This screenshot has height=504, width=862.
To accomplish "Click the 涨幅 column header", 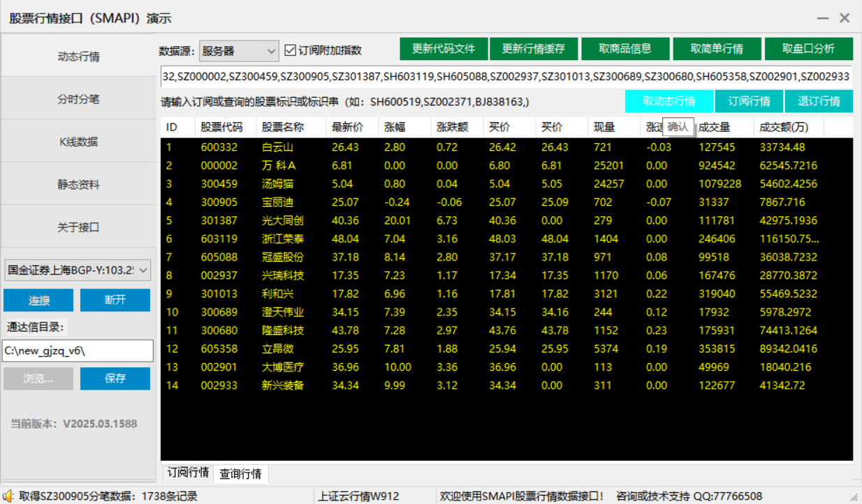I will (405, 127).
